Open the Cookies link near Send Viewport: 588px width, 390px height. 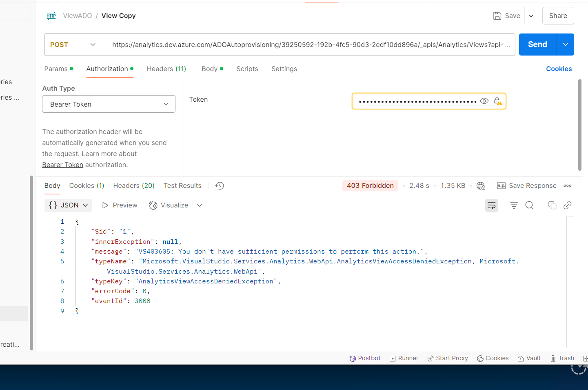click(559, 69)
